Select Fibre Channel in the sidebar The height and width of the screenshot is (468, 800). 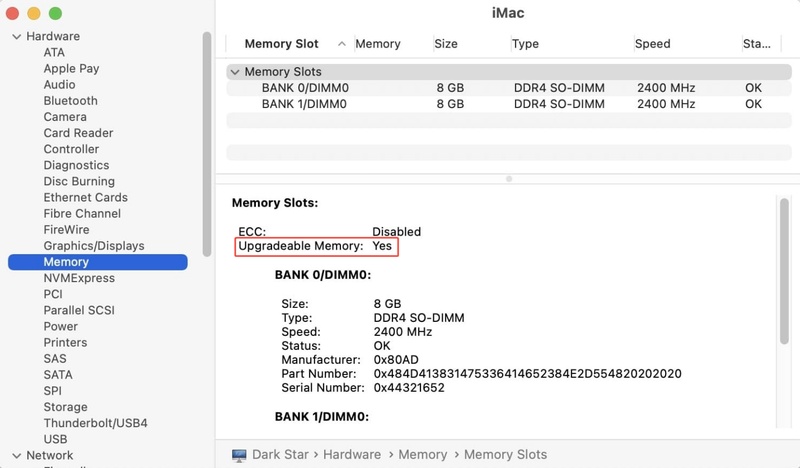[x=82, y=214]
